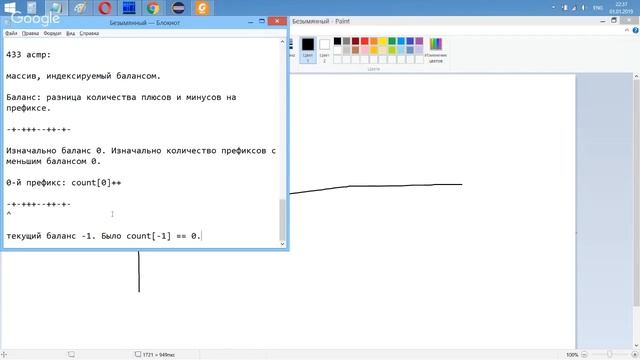The height and width of the screenshot is (360, 640).
Task: Place cursor in the line '433 acmp:'
Action: pos(29,55)
